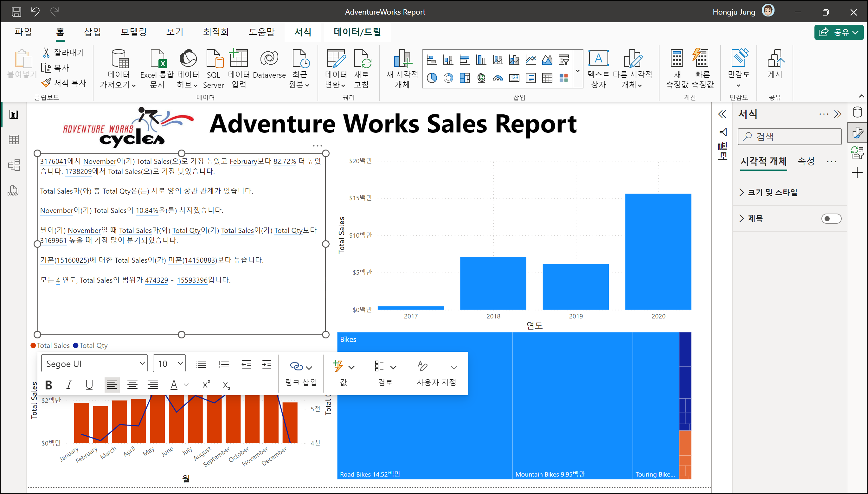Image resolution: width=868 pixels, height=494 pixels.
Task: Insert a line chart visual
Action: (530, 60)
